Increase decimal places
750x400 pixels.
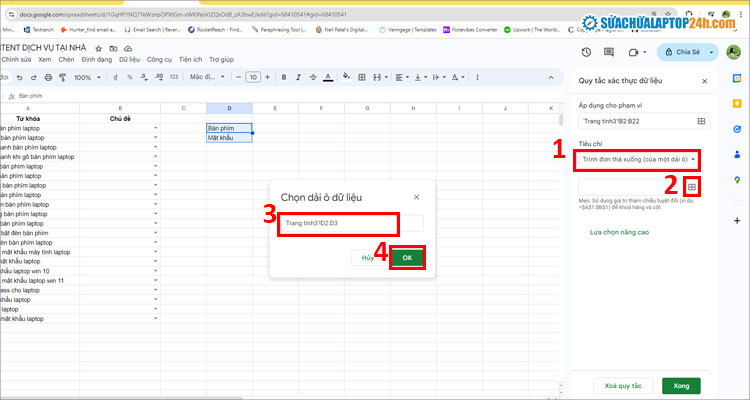159,77
